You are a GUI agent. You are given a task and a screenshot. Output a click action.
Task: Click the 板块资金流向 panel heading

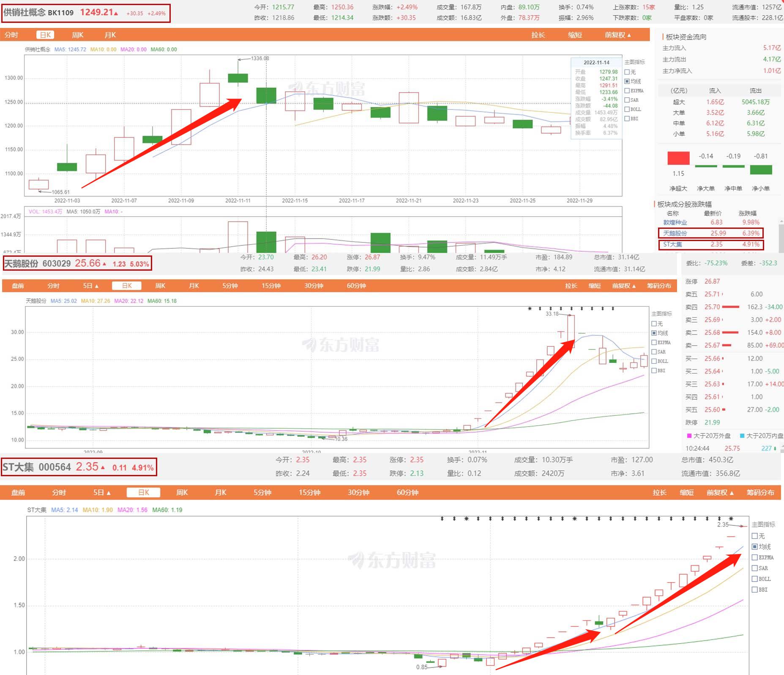click(686, 37)
